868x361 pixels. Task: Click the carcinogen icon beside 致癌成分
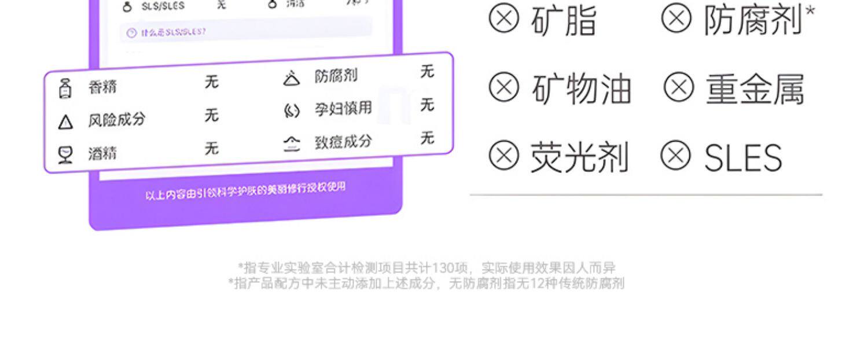pyautogui.click(x=292, y=143)
